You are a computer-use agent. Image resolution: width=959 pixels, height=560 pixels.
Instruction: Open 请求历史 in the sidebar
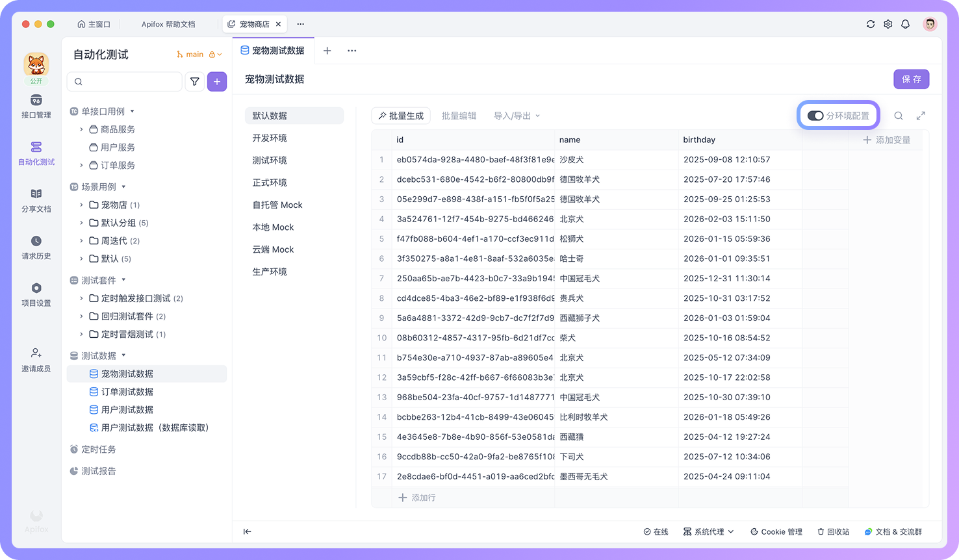coord(36,248)
